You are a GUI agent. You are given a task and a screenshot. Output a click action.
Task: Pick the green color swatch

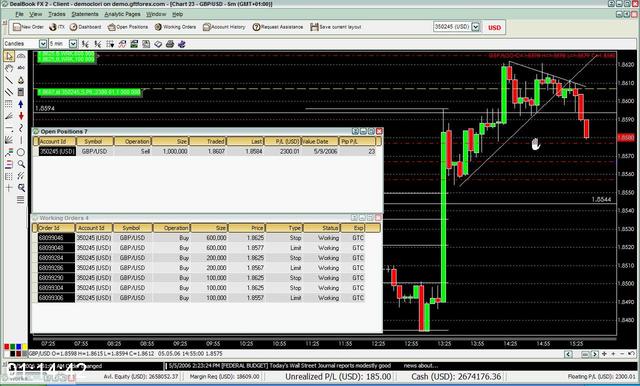[13, 347]
